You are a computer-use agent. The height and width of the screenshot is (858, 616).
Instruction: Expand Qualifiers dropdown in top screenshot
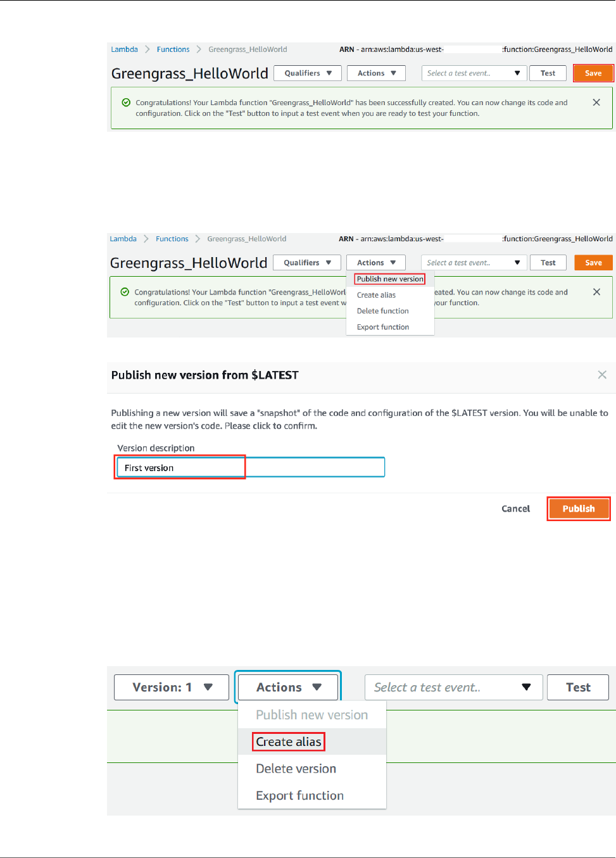308,73
